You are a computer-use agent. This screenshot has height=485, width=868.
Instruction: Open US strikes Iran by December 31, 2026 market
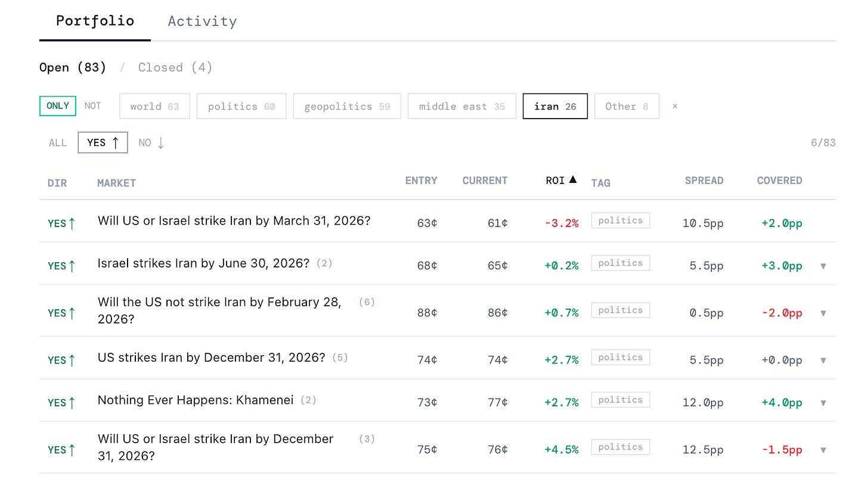tap(211, 357)
